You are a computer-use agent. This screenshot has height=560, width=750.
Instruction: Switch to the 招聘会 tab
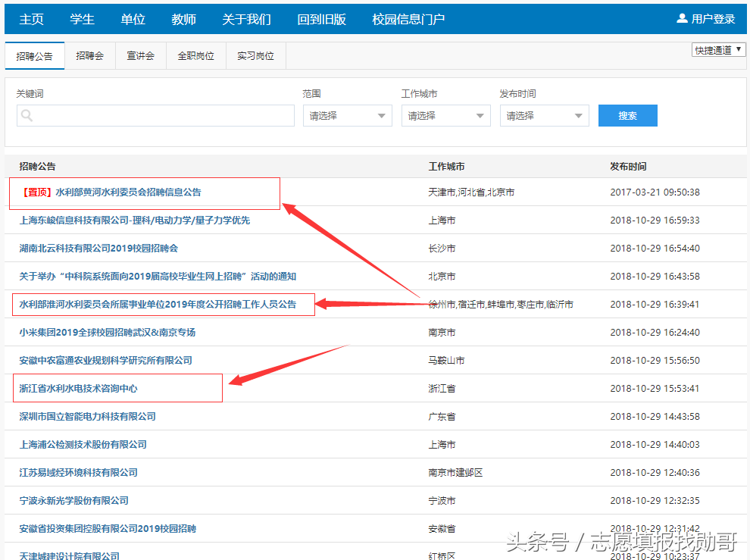tap(90, 56)
